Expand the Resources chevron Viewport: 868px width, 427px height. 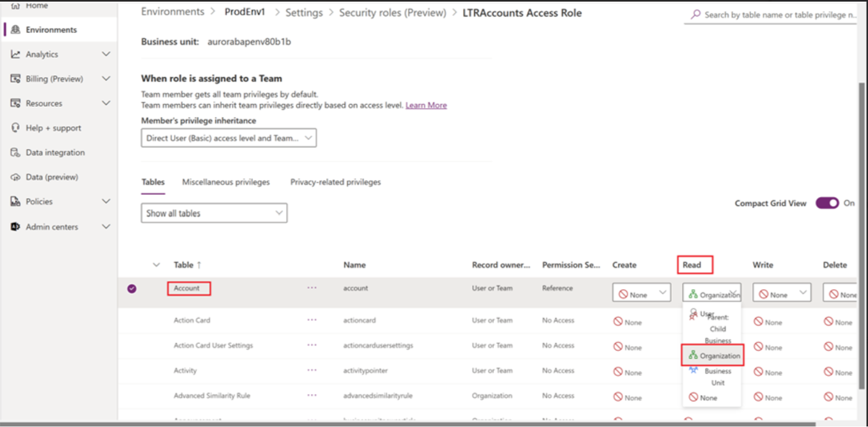(x=106, y=104)
